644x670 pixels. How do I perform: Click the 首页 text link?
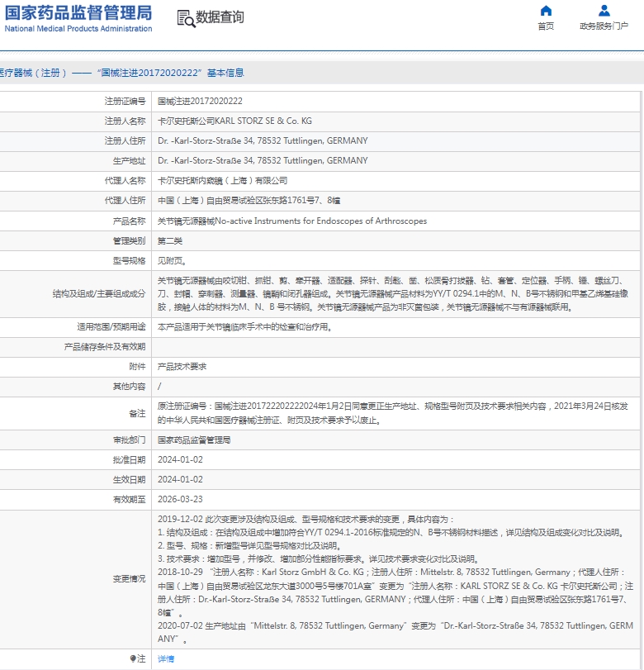click(x=546, y=26)
